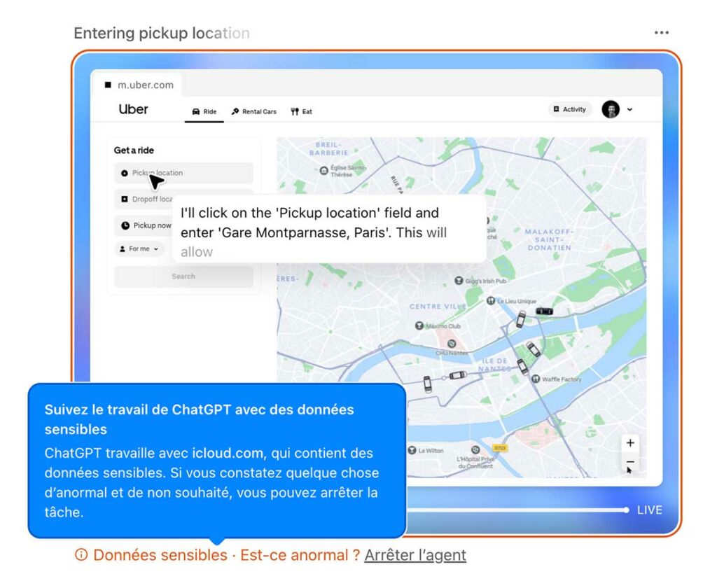Image resolution: width=717 pixels, height=588 pixels.
Task: Click the Le Lieu Unique map marker
Action: pyautogui.click(x=491, y=300)
